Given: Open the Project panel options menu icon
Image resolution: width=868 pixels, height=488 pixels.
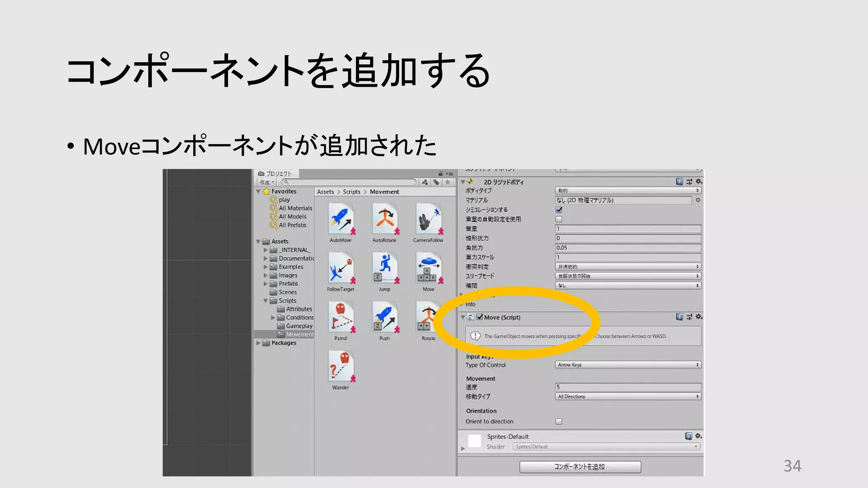Looking at the screenshot, I should coord(450,174).
